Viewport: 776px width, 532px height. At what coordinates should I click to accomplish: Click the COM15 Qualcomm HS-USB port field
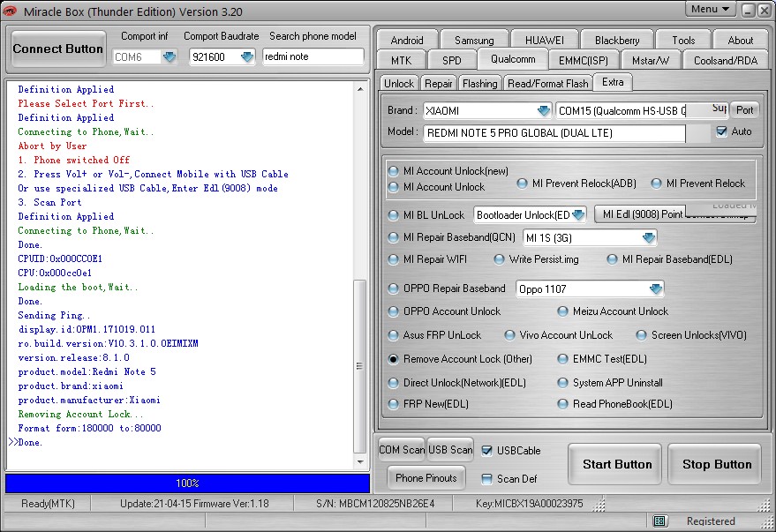(622, 111)
